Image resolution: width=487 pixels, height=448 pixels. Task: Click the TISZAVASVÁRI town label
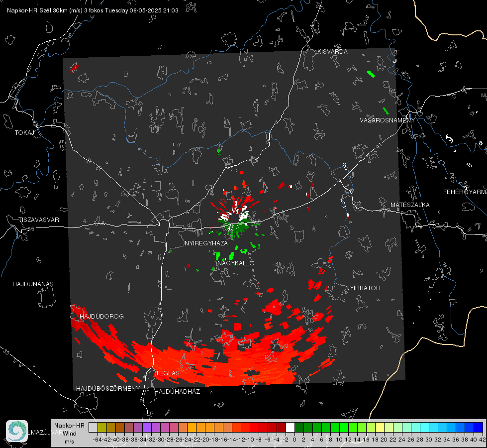point(39,220)
